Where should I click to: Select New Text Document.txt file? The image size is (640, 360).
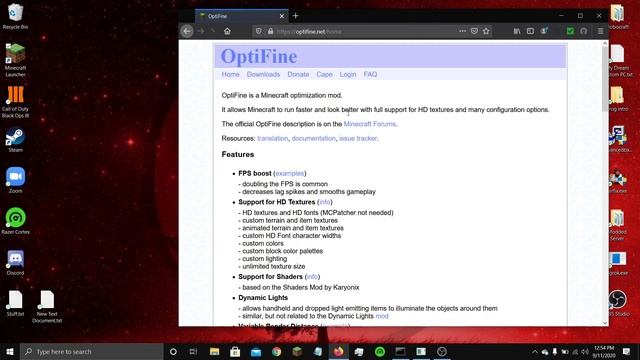point(47,307)
